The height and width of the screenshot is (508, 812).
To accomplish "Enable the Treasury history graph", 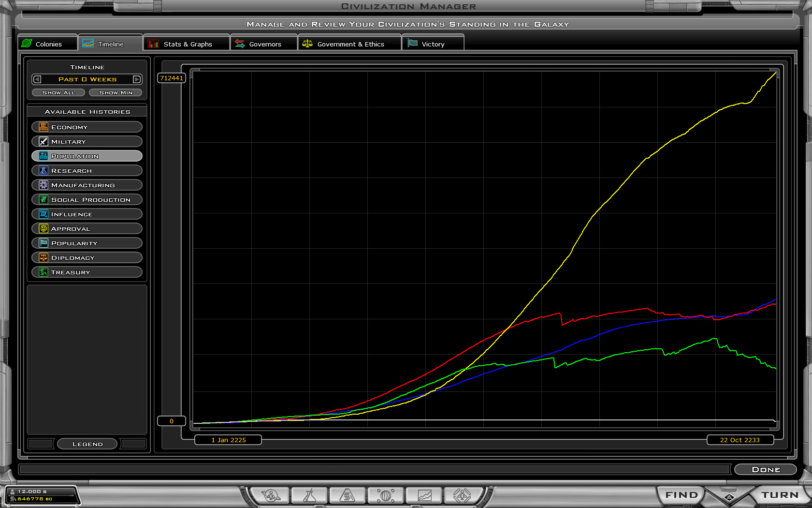I will point(87,272).
